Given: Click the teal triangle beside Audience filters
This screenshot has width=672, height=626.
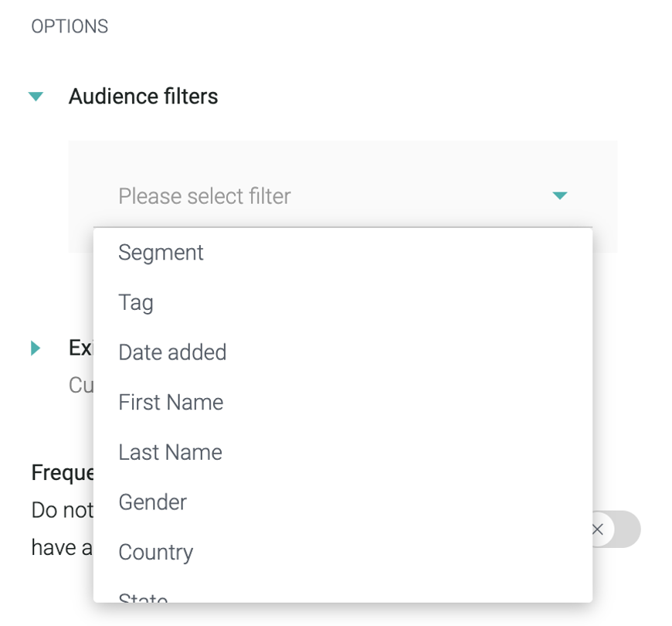Looking at the screenshot, I should coord(36,96).
